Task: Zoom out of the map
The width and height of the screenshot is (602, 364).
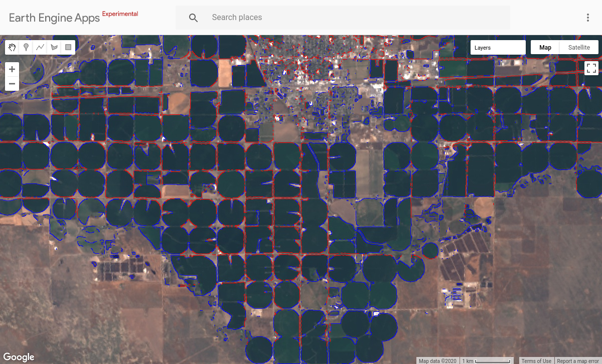Action: [12, 83]
